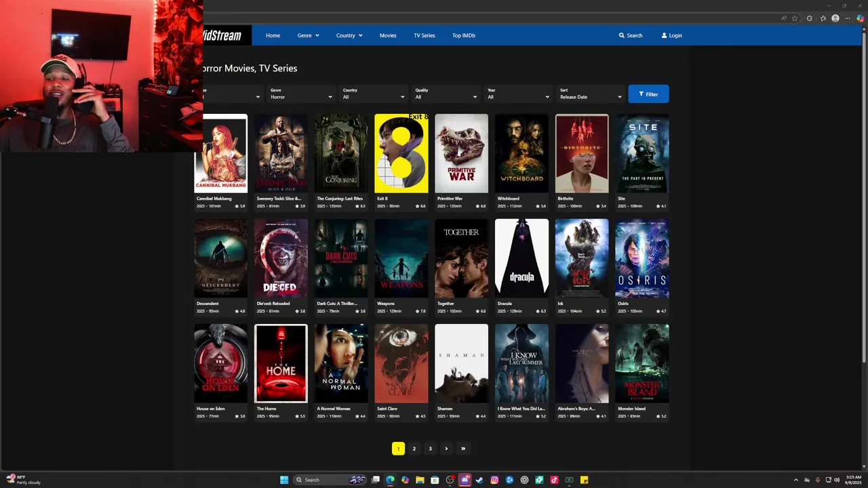The width and height of the screenshot is (868, 488).
Task: Click the Search magnifier icon in site navbar
Action: (x=622, y=35)
